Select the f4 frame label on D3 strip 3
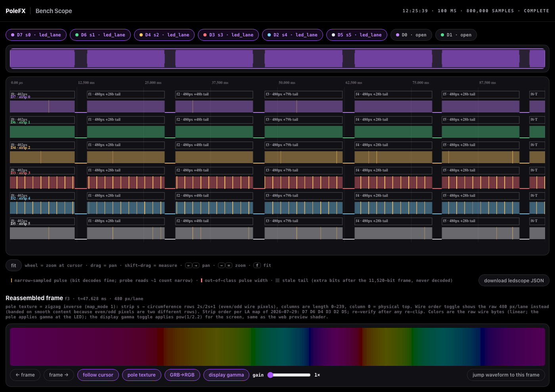This screenshot has width=555, height=392. point(393,170)
